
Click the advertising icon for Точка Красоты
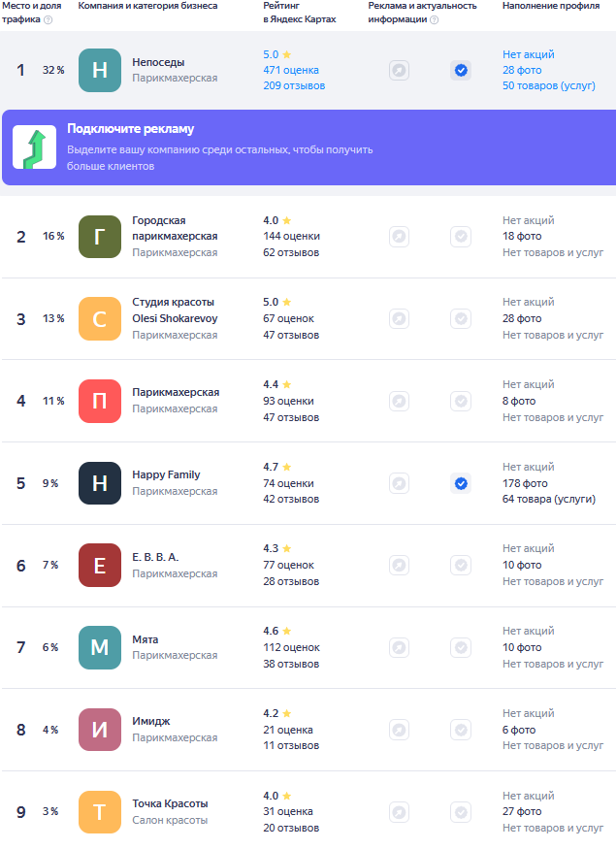pyautogui.click(x=399, y=812)
